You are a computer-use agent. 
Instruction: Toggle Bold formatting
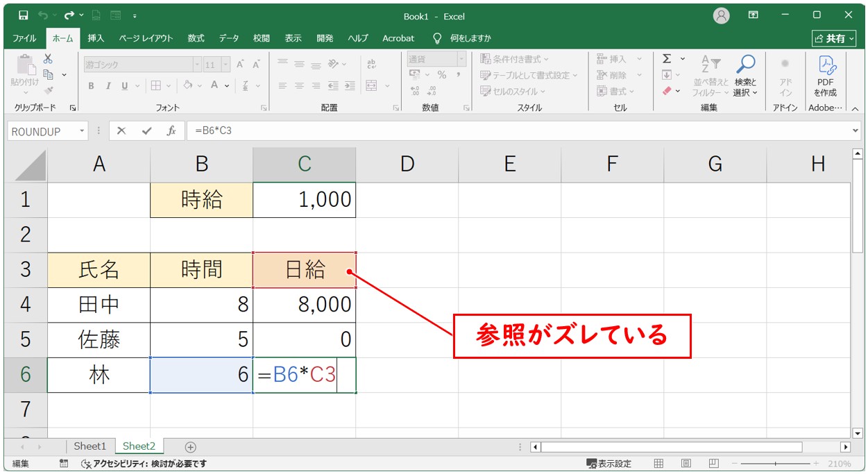(x=91, y=86)
